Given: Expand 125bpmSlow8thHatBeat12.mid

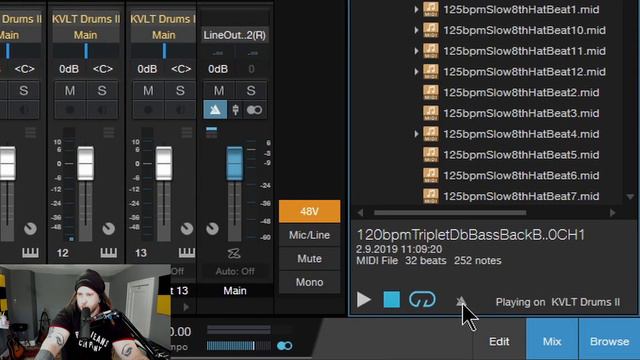Looking at the screenshot, I should [416, 72].
